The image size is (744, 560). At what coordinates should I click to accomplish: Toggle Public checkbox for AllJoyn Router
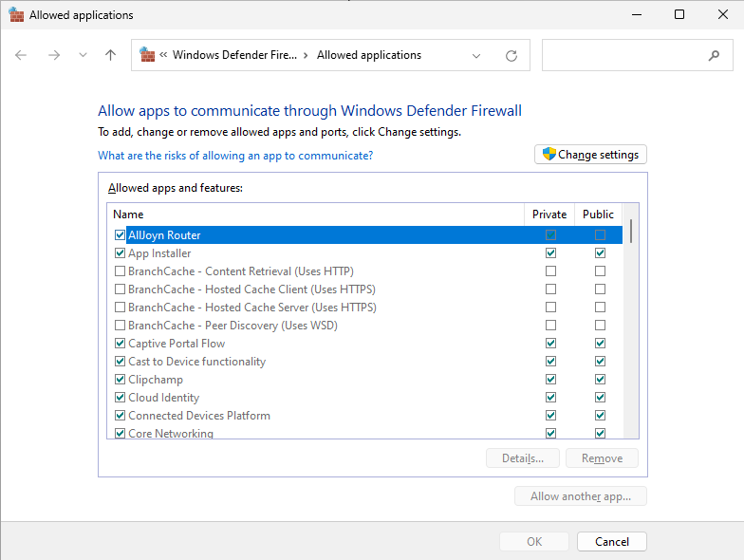(x=600, y=235)
